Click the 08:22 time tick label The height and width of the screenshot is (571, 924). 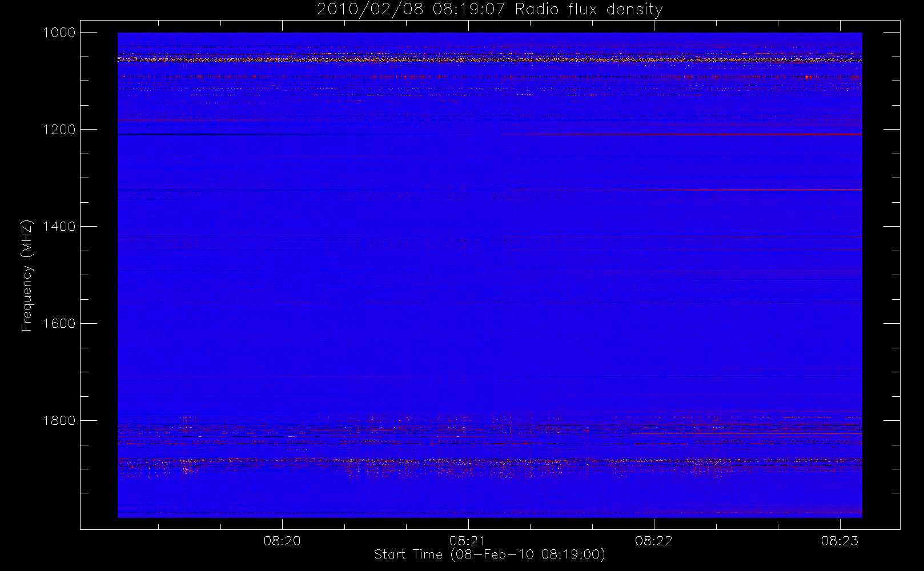[654, 541]
